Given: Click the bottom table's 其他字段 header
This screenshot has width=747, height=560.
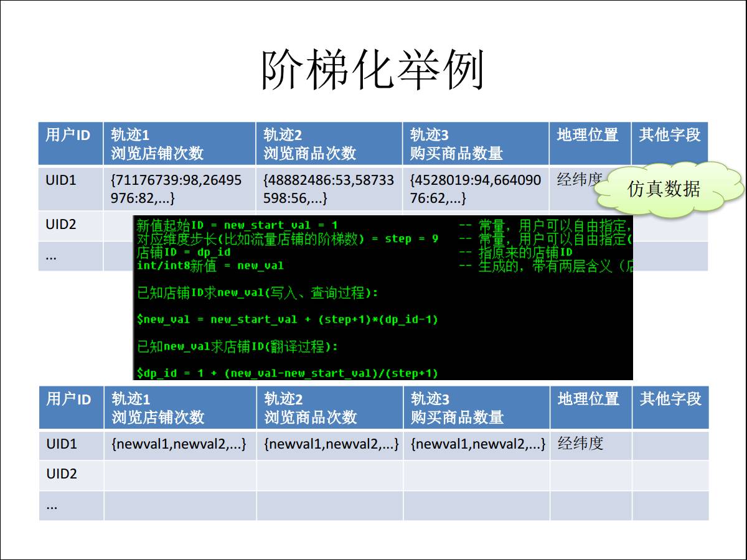Looking at the screenshot, I should coord(670,399).
